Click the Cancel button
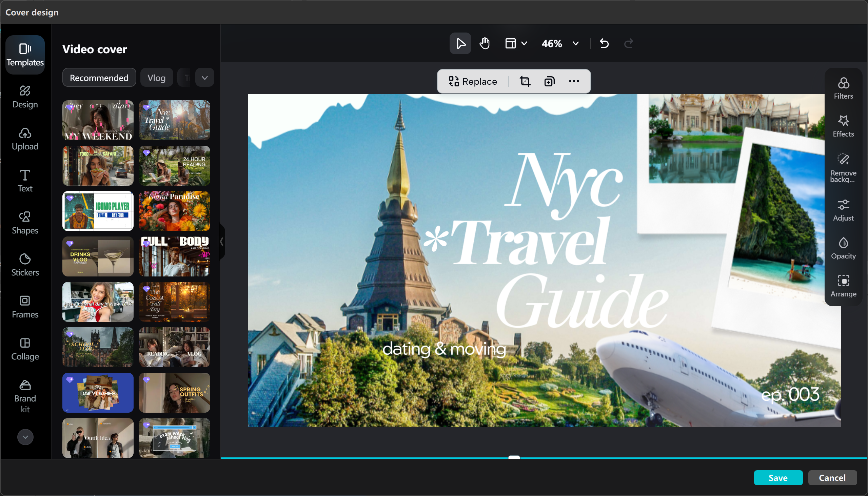This screenshot has width=868, height=496. [832, 478]
